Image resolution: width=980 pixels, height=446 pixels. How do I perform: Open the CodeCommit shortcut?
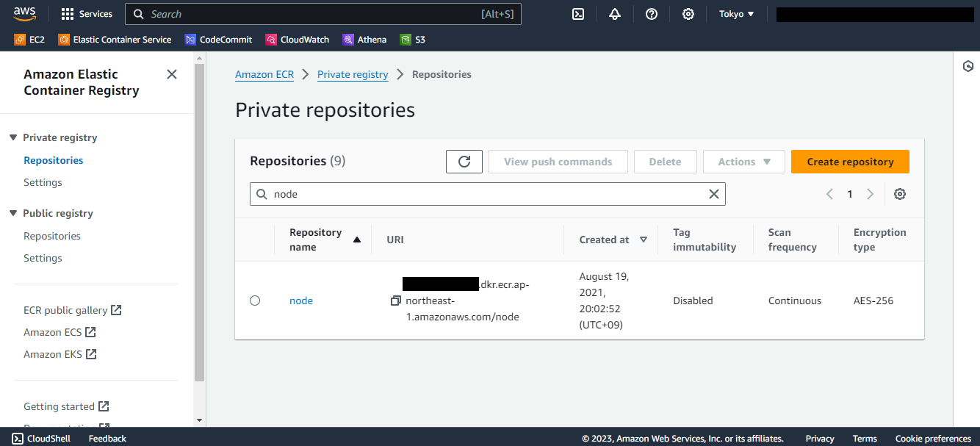tap(218, 40)
